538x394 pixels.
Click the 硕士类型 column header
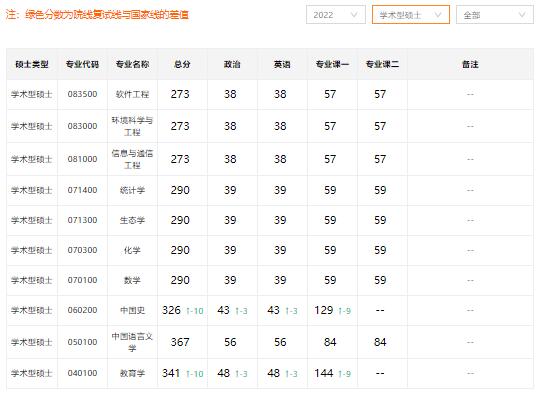pos(32,64)
